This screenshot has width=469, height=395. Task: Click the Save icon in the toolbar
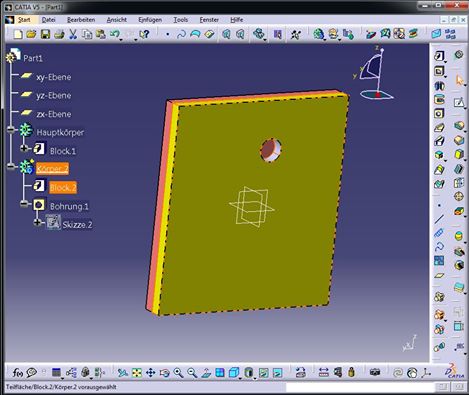[45, 34]
